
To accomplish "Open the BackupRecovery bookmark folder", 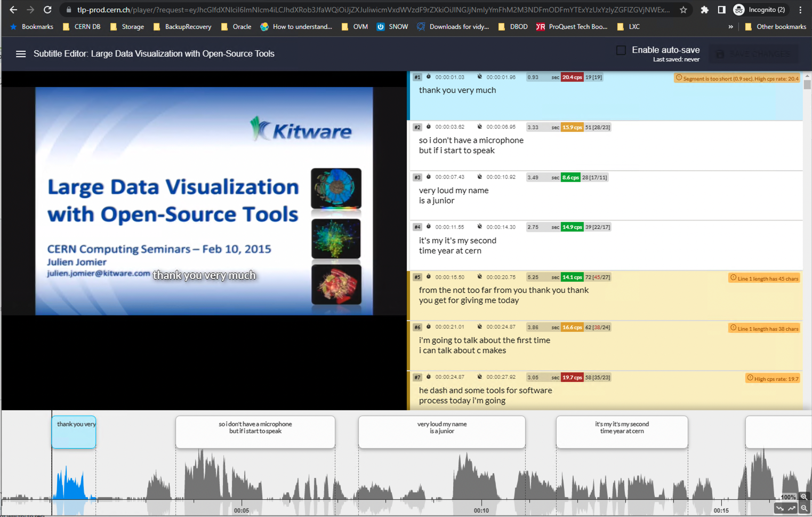I will (x=182, y=27).
